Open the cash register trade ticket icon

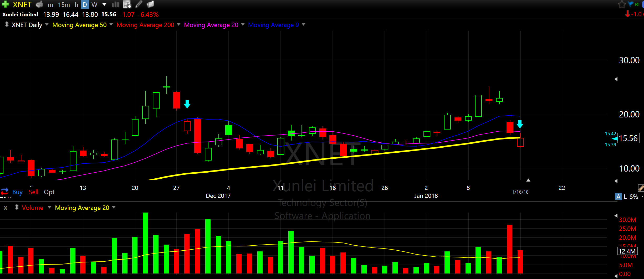(x=39, y=4)
